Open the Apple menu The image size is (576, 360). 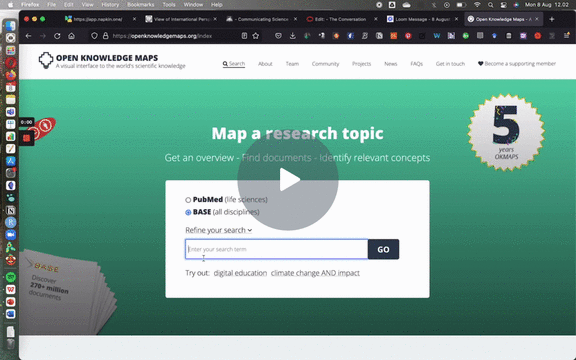pyautogui.click(x=10, y=5)
